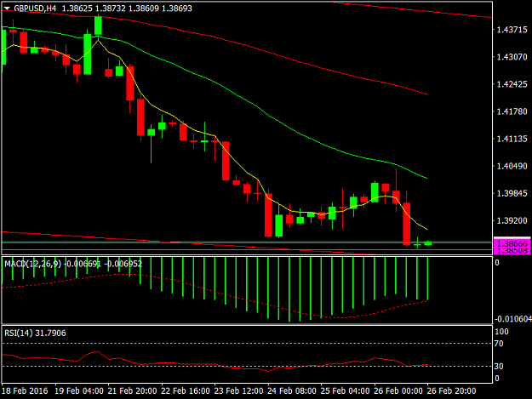Click the 1.38666 magenta price label
The image size is (532, 399).
point(512,243)
